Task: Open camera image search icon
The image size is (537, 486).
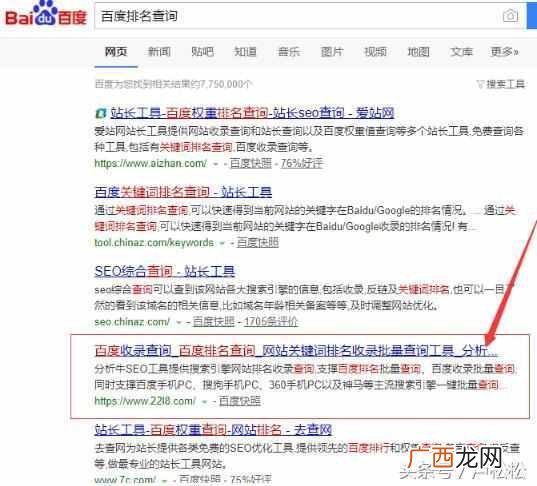Action: click(510, 16)
